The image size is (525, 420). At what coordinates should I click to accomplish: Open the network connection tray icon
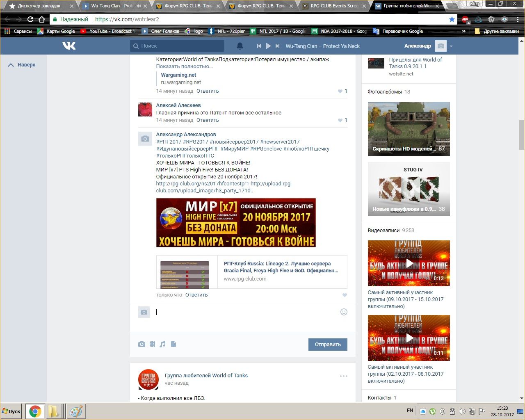[472, 411]
